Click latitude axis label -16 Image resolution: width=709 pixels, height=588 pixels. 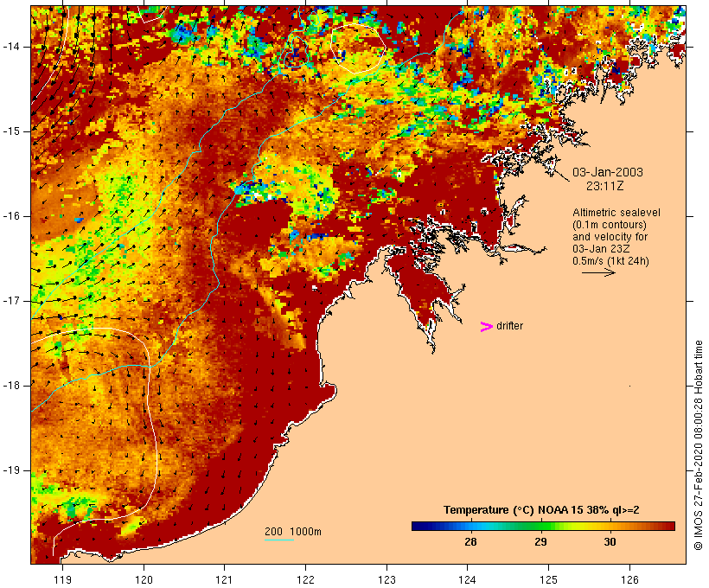coord(11,216)
